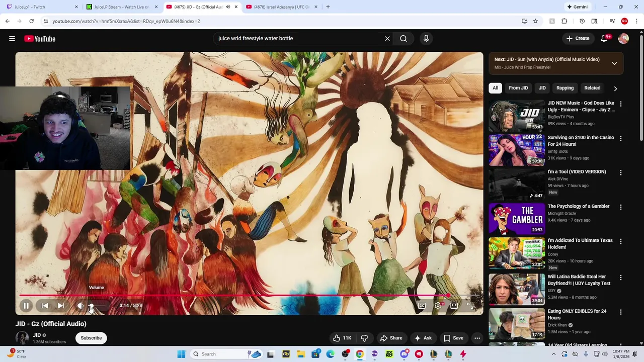Open the Gemini button in Chrome
644x362 pixels.
(577, 7)
